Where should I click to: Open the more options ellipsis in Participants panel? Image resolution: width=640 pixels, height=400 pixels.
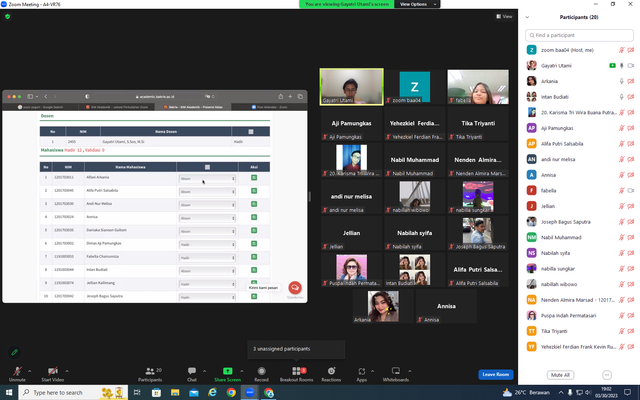tap(607, 375)
